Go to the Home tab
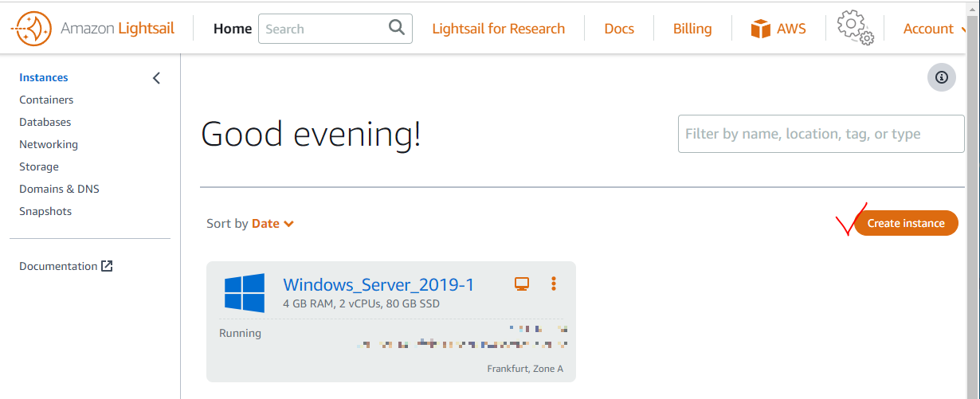 tap(233, 29)
